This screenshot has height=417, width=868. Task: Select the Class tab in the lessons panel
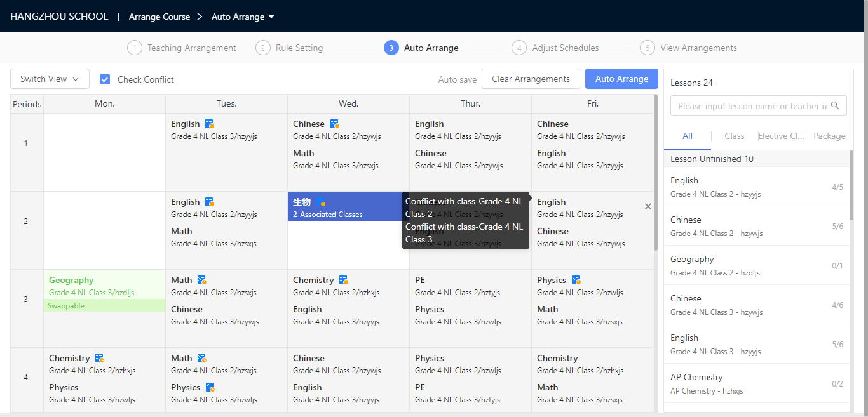click(734, 136)
